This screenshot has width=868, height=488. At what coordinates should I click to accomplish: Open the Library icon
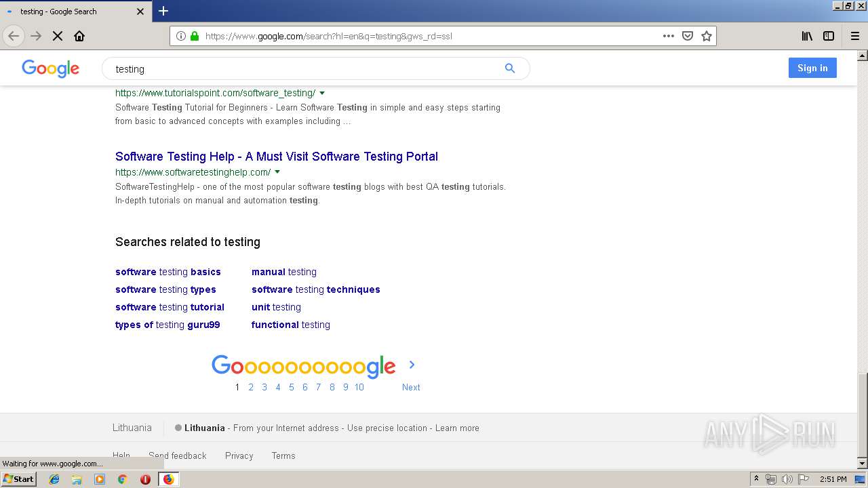[807, 36]
